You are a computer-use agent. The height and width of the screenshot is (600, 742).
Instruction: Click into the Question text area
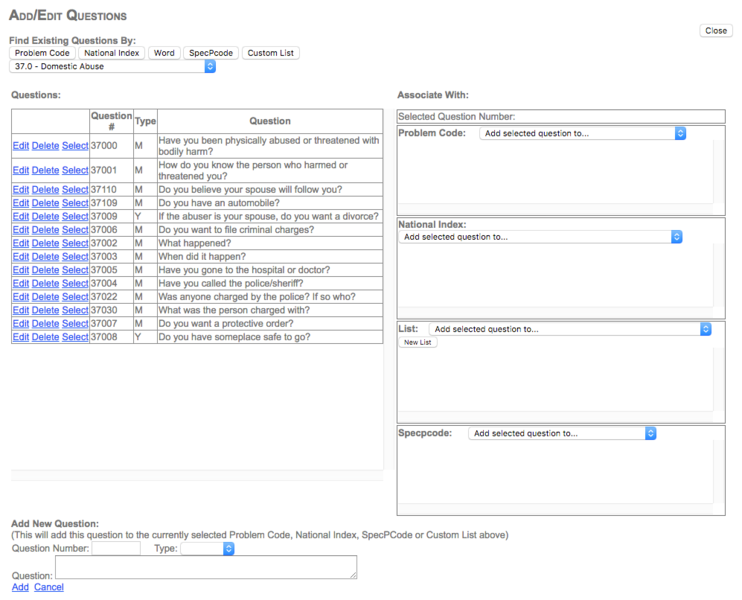coord(206,567)
